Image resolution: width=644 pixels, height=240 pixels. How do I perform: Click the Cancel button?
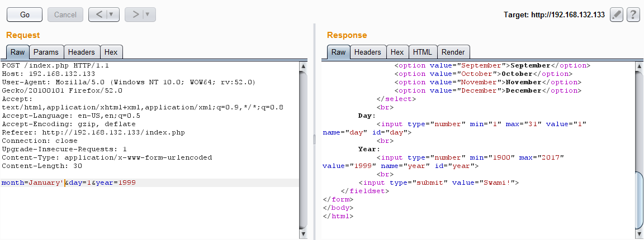click(65, 15)
